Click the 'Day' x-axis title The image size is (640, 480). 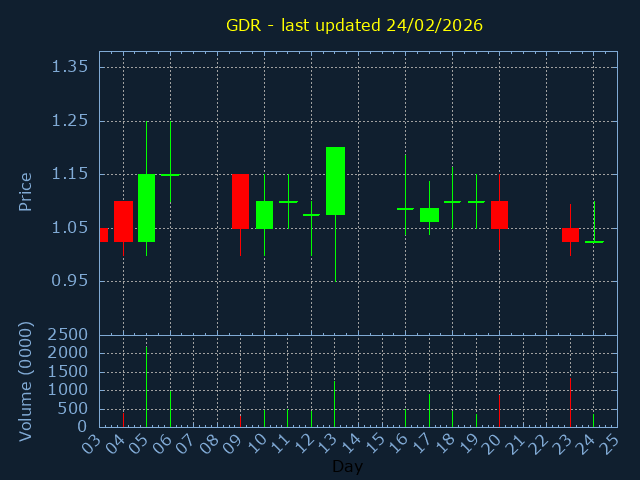(x=347, y=466)
